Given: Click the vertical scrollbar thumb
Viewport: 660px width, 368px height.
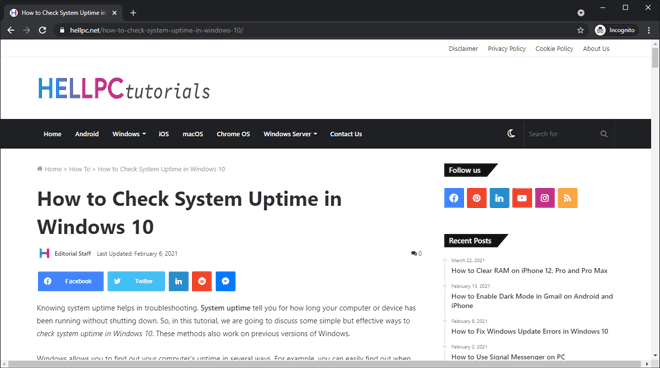Looking at the screenshot, I should click(x=655, y=58).
